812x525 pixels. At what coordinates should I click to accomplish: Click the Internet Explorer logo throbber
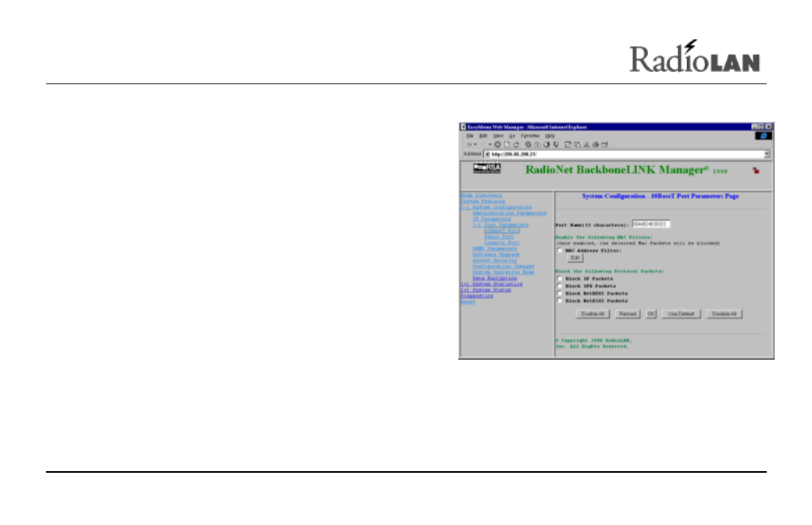(x=764, y=136)
